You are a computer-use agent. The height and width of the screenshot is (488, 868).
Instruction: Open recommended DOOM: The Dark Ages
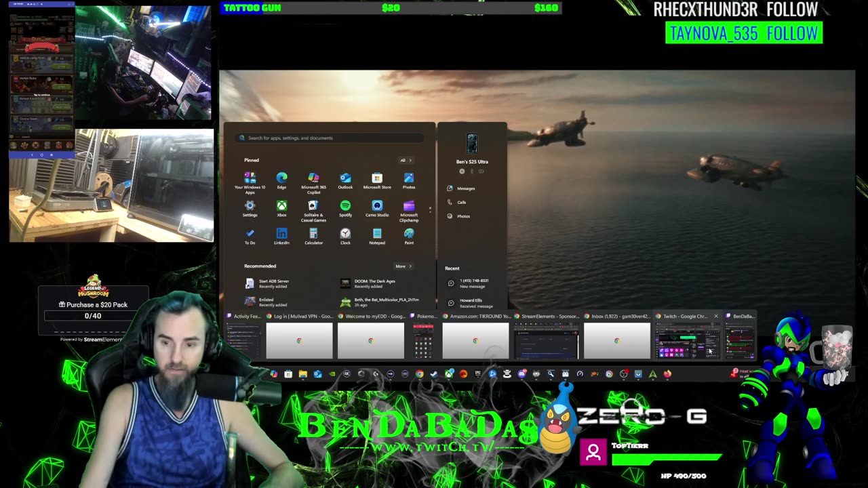point(368,283)
